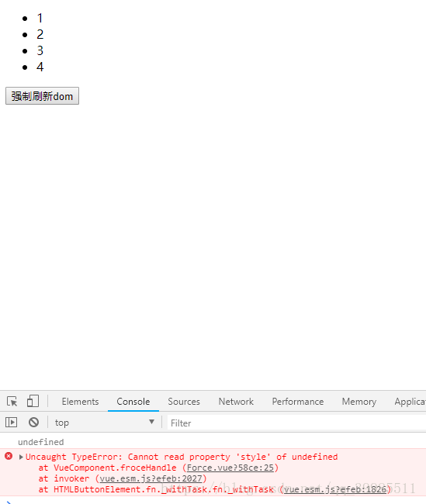Click the red error icon

click(x=9, y=456)
